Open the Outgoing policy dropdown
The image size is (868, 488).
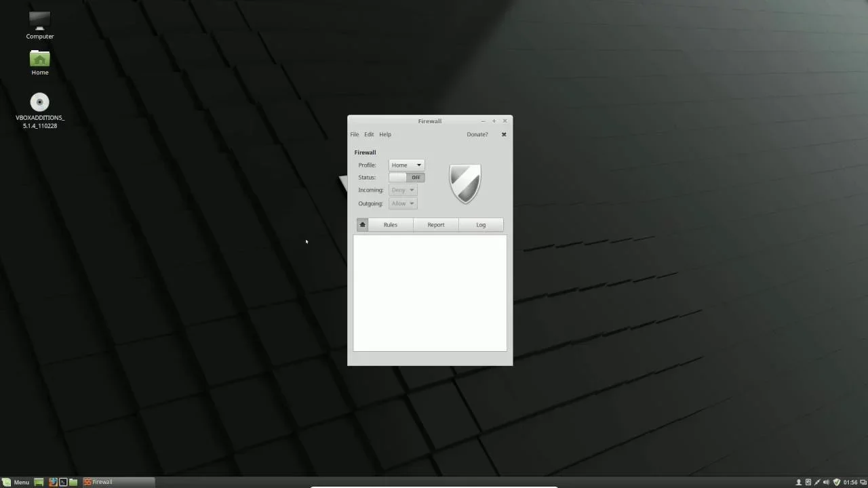pos(403,203)
